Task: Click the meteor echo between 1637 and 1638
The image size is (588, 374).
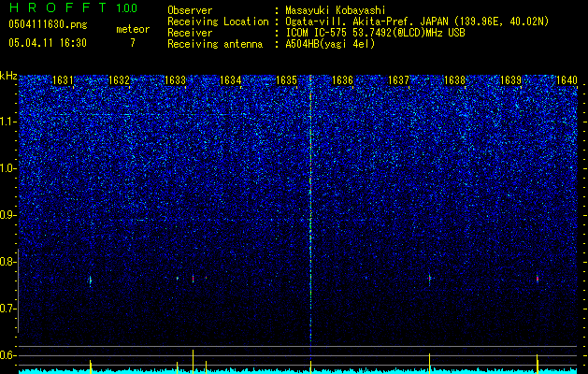Action: tap(430, 279)
